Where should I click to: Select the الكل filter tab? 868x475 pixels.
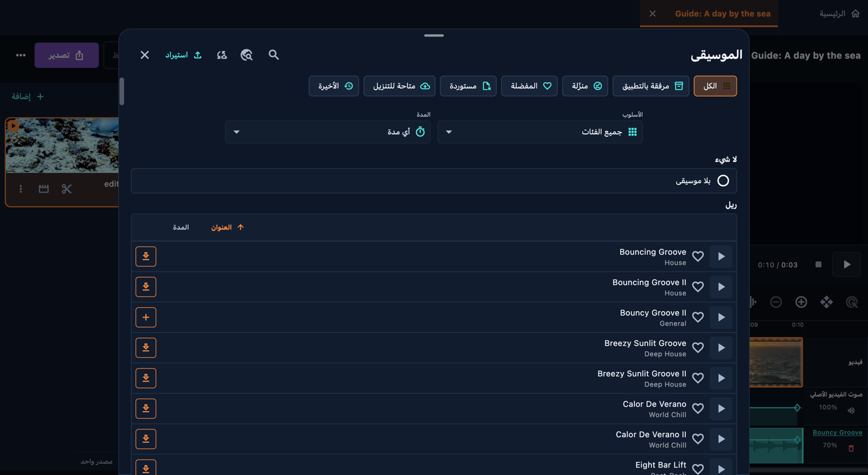click(715, 86)
